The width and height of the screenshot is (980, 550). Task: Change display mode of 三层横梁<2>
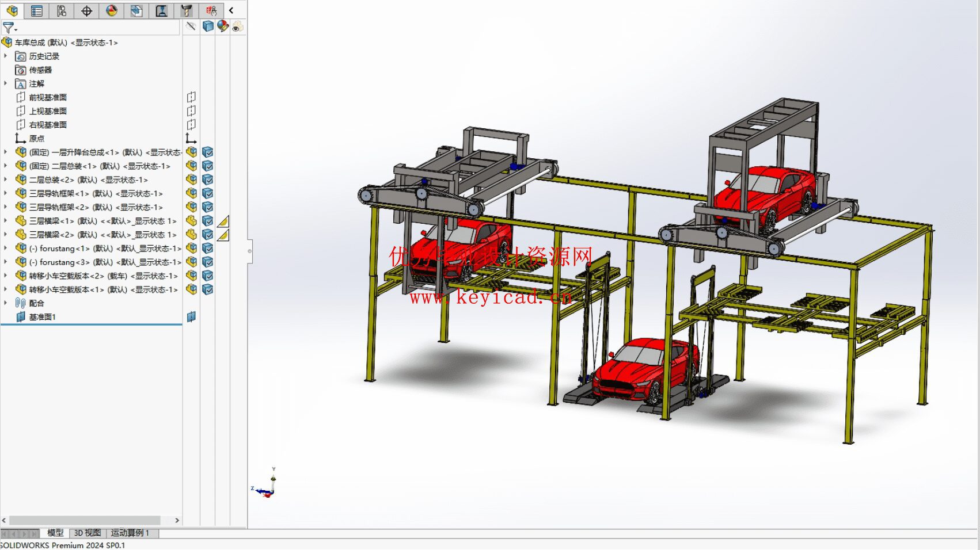point(208,235)
